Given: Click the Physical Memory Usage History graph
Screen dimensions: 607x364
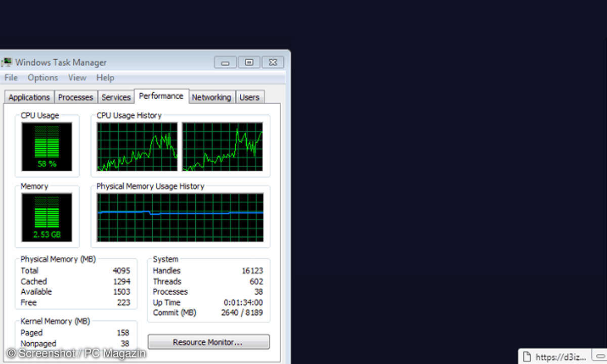Looking at the screenshot, I should pos(181,217).
